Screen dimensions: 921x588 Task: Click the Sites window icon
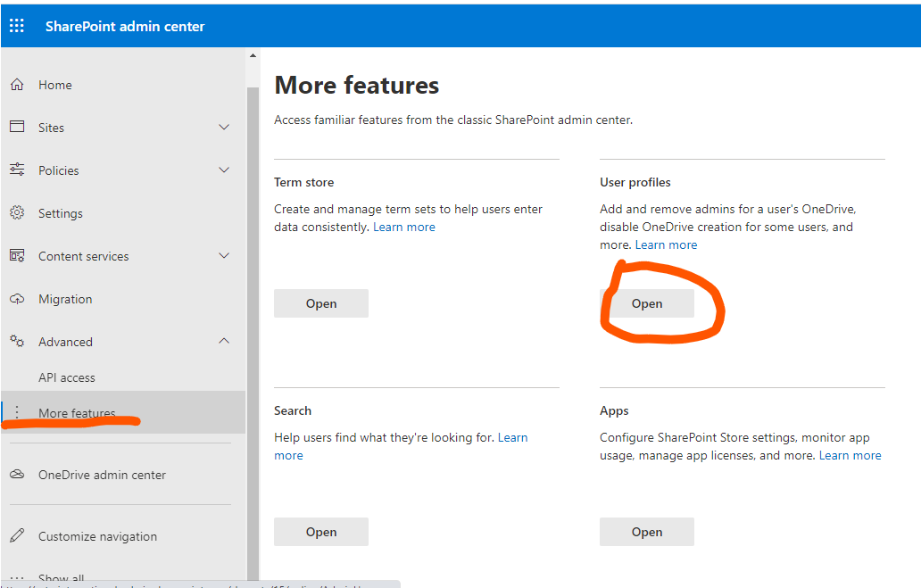(17, 127)
